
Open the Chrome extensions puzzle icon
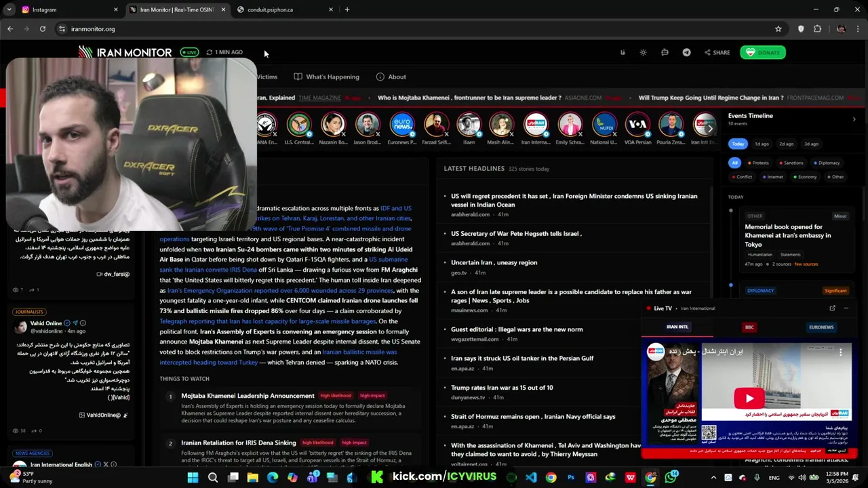click(817, 29)
